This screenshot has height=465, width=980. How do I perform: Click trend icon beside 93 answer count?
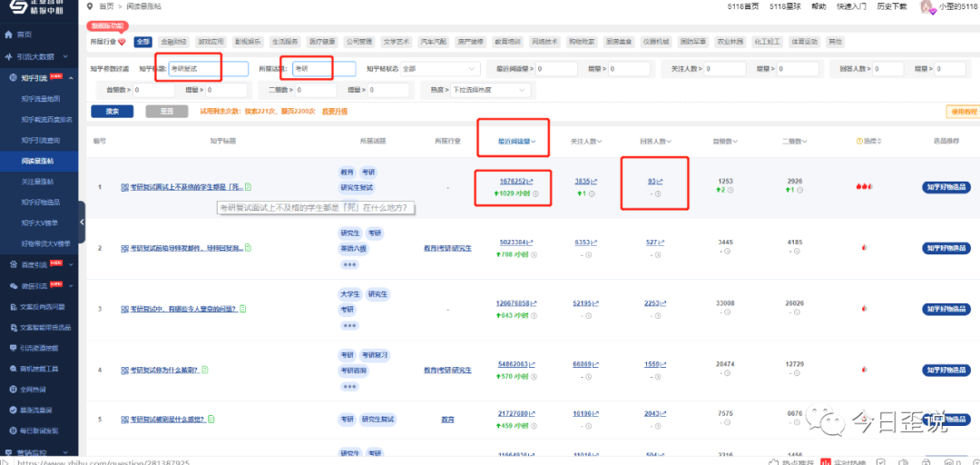click(659, 182)
